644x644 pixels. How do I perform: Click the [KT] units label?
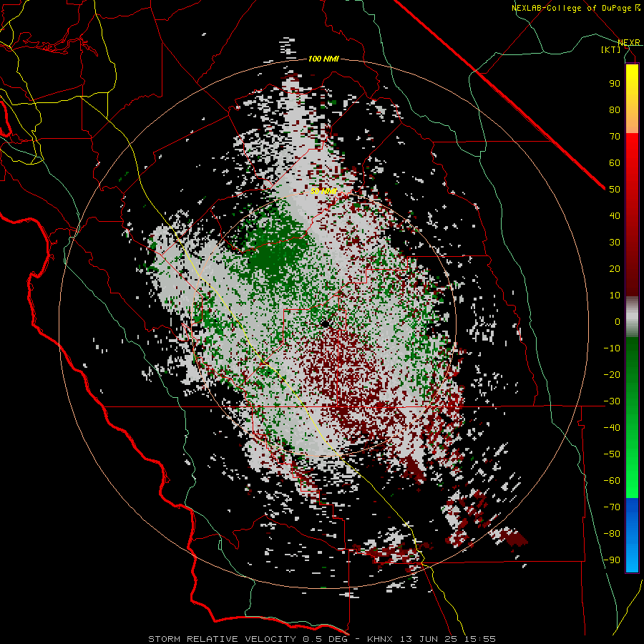click(611, 49)
